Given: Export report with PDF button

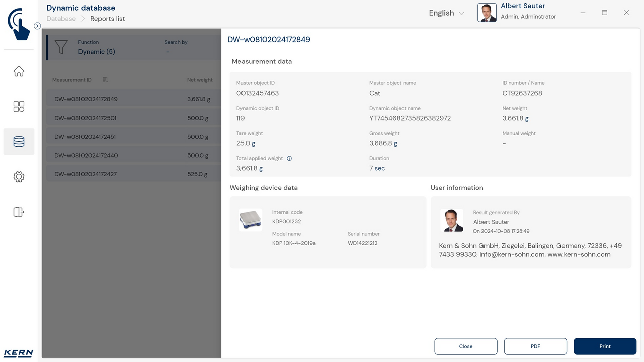Looking at the screenshot, I should point(535,346).
